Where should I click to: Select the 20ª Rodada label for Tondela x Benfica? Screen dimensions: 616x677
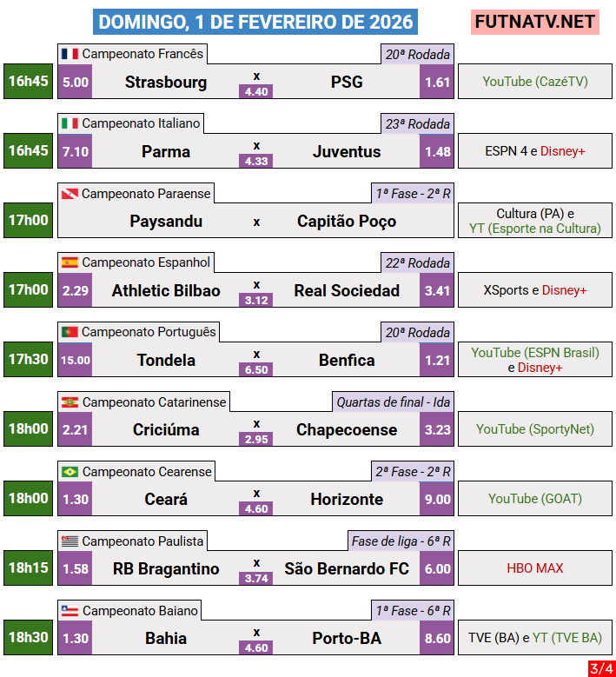click(417, 333)
